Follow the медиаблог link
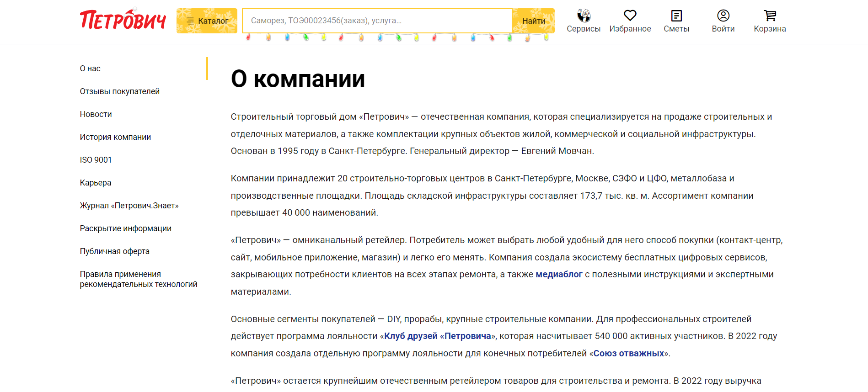The height and width of the screenshot is (392, 868). [x=559, y=275]
